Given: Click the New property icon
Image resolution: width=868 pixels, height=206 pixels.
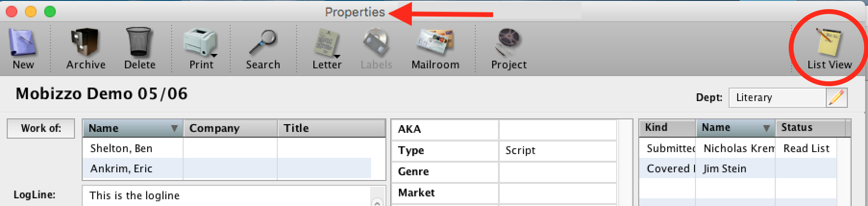Looking at the screenshot, I should pos(23,41).
